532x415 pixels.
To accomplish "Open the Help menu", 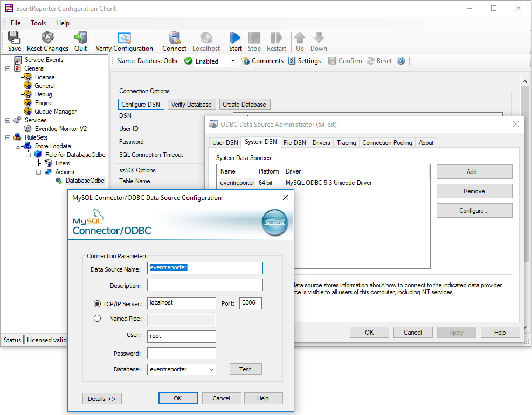I will tap(63, 23).
